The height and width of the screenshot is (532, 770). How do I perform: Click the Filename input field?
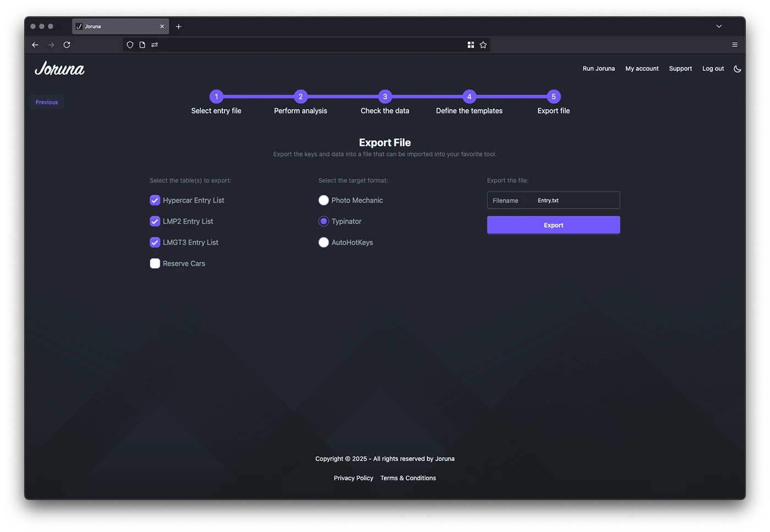tap(572, 201)
